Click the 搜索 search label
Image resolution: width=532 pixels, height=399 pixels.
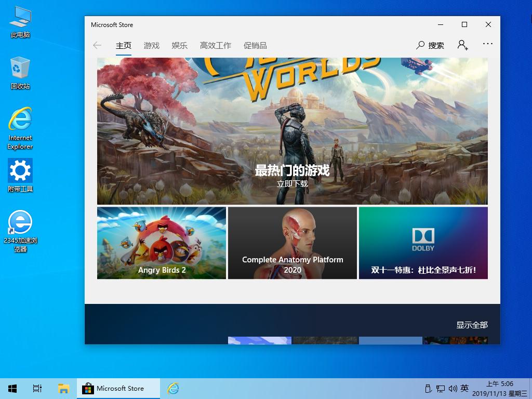point(436,46)
